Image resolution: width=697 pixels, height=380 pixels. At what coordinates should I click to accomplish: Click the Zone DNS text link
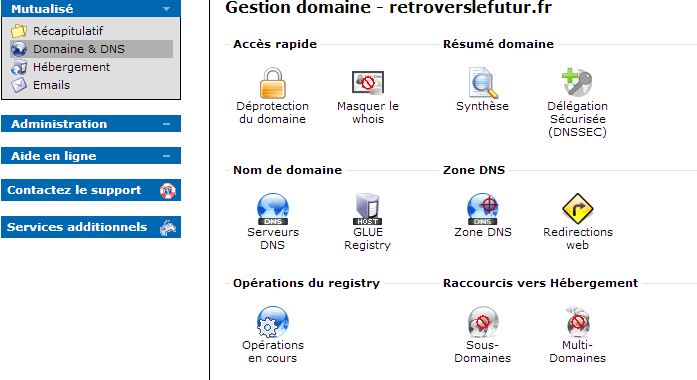(483, 232)
